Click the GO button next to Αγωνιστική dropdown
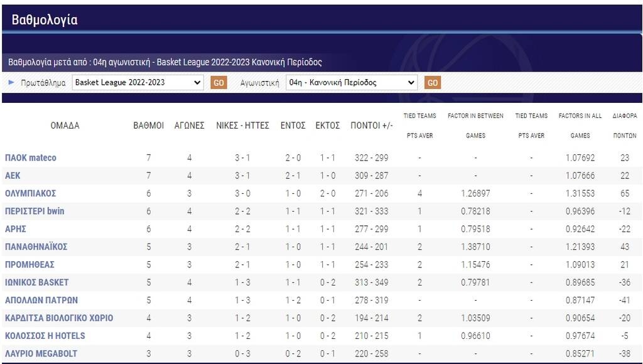Image resolution: width=643 pixels, height=364 pixels. pyautogui.click(x=432, y=82)
